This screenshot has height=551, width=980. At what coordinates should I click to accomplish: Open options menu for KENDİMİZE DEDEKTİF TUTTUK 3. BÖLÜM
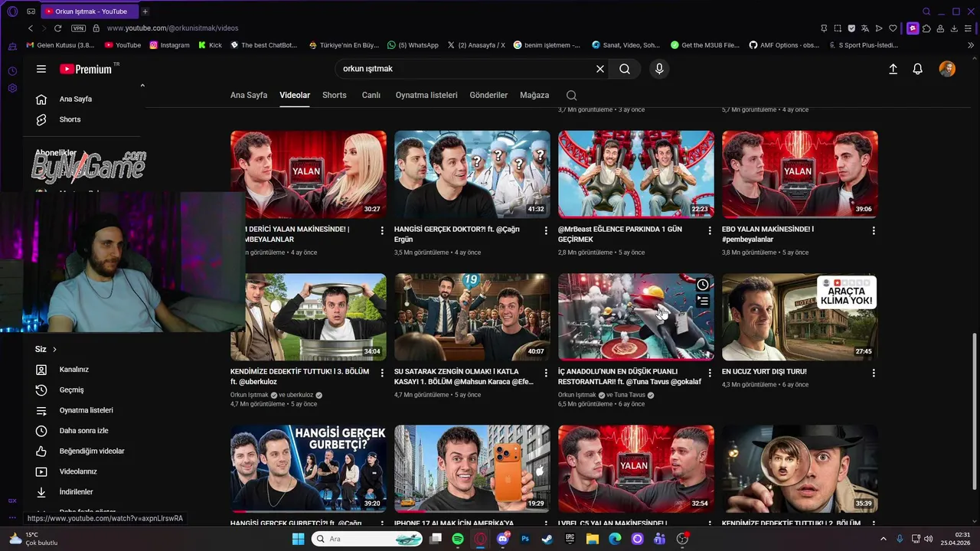click(x=382, y=373)
